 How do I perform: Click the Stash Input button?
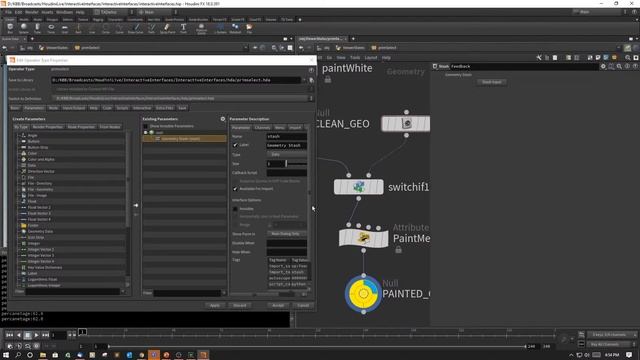(x=491, y=82)
